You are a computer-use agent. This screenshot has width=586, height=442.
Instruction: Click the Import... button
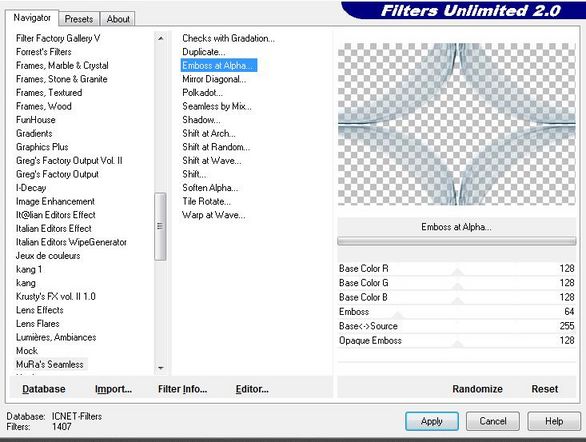(x=113, y=389)
